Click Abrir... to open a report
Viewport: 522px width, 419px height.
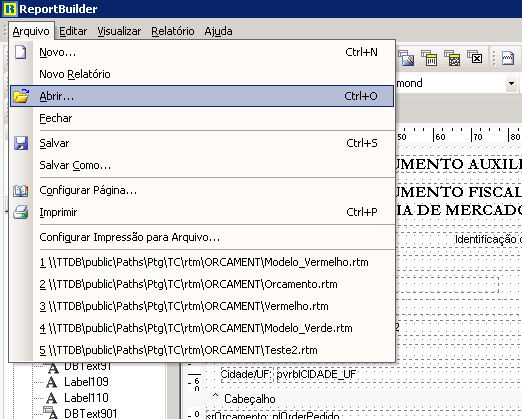tap(202, 96)
